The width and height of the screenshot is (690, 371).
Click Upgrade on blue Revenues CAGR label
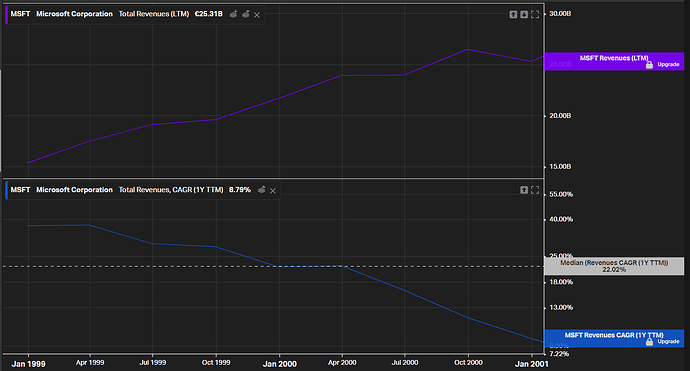(x=668, y=342)
